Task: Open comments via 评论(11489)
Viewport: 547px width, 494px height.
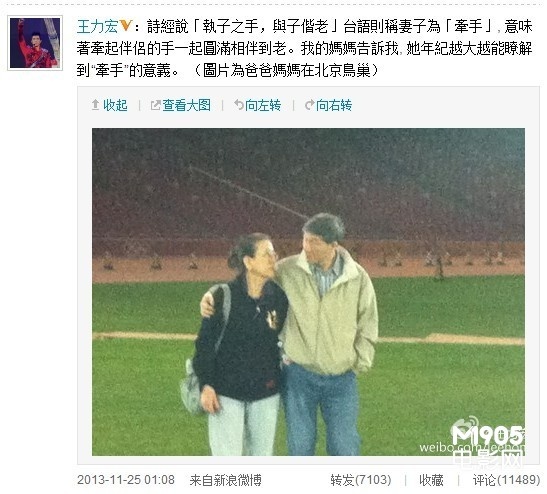Action: click(x=506, y=480)
